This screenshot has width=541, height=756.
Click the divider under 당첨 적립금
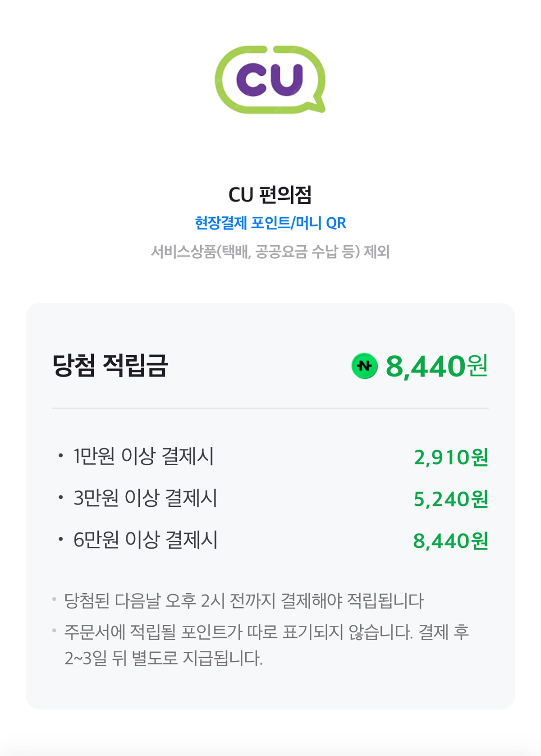[x=270, y=408]
